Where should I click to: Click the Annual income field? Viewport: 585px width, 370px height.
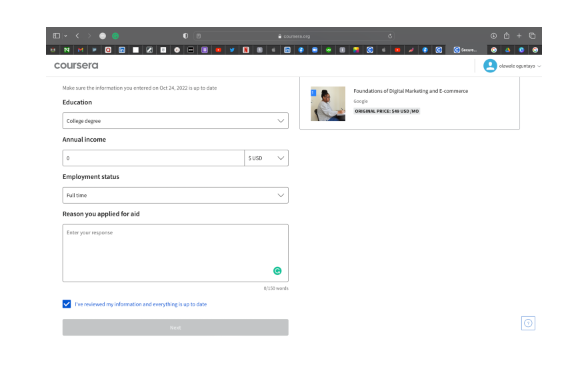[153, 158]
